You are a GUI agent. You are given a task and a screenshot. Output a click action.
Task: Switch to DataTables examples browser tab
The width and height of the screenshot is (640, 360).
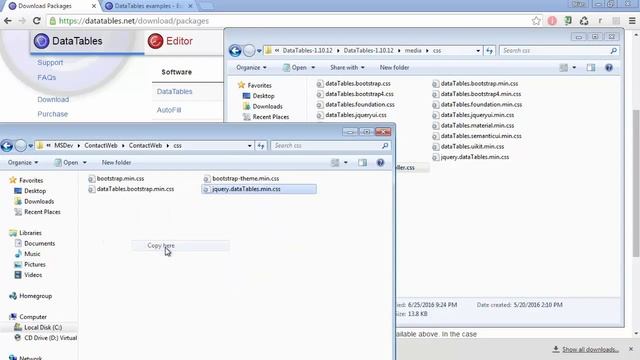pyautogui.click(x=148, y=6)
